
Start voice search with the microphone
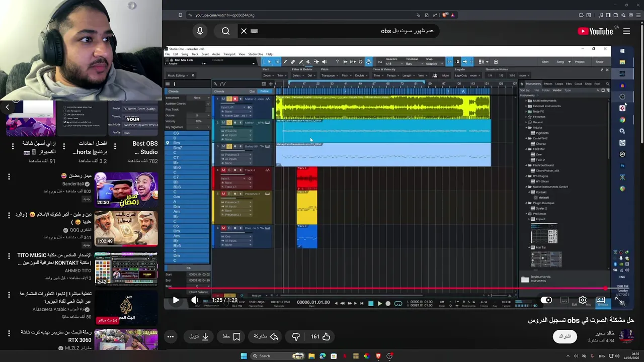(x=200, y=31)
